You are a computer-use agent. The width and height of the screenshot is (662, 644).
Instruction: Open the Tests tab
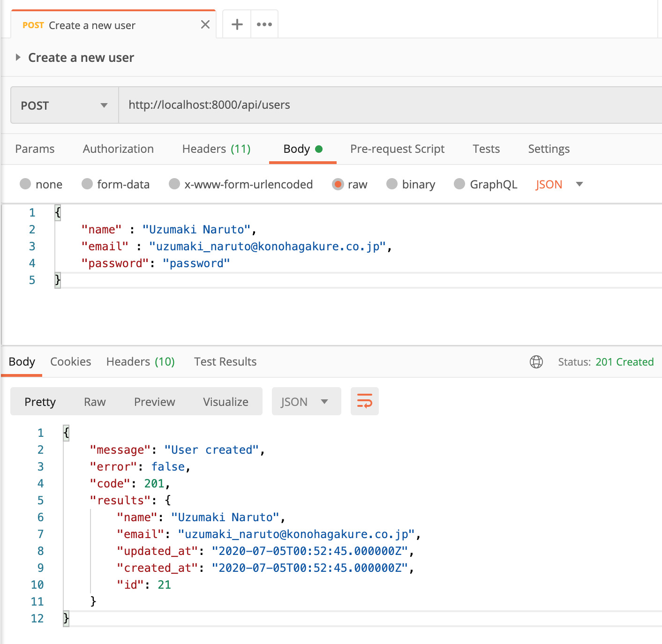(486, 149)
